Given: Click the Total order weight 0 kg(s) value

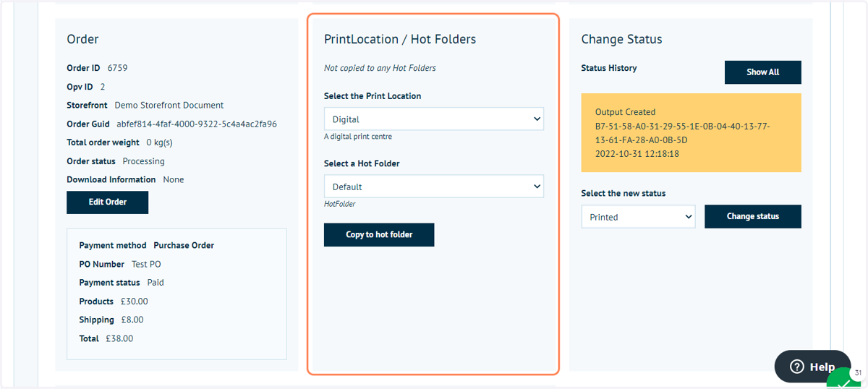Looking at the screenshot, I should [159, 142].
